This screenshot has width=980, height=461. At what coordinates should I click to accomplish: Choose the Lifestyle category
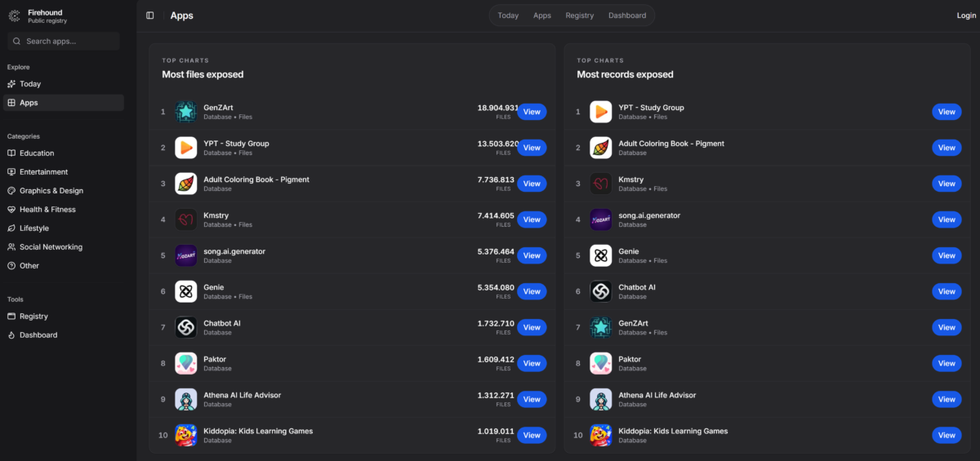coord(34,228)
